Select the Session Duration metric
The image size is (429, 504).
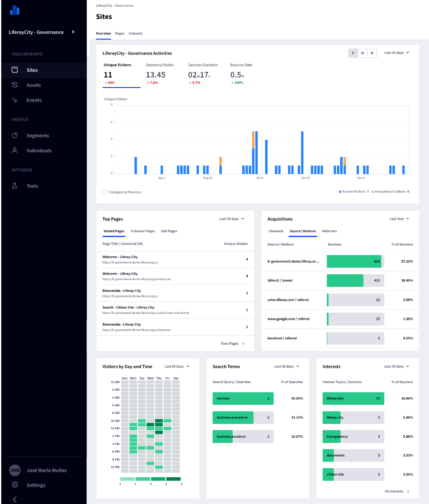pos(203,74)
